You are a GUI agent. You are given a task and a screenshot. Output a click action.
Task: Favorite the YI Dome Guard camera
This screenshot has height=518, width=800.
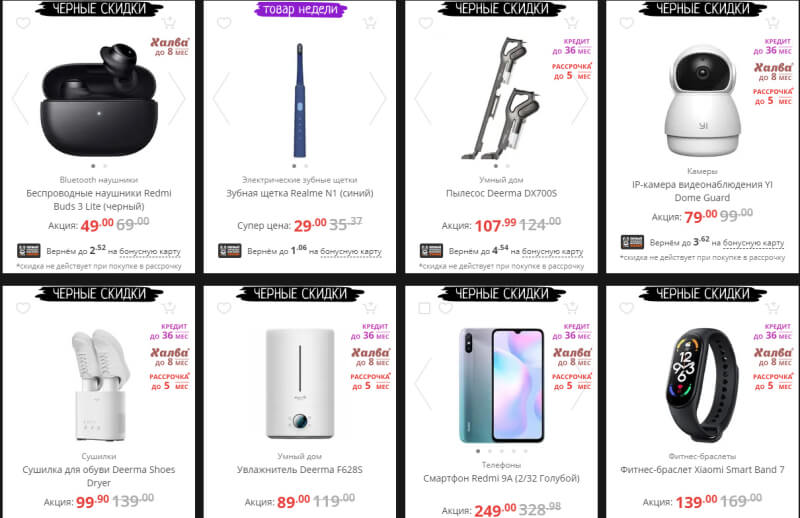click(x=627, y=23)
